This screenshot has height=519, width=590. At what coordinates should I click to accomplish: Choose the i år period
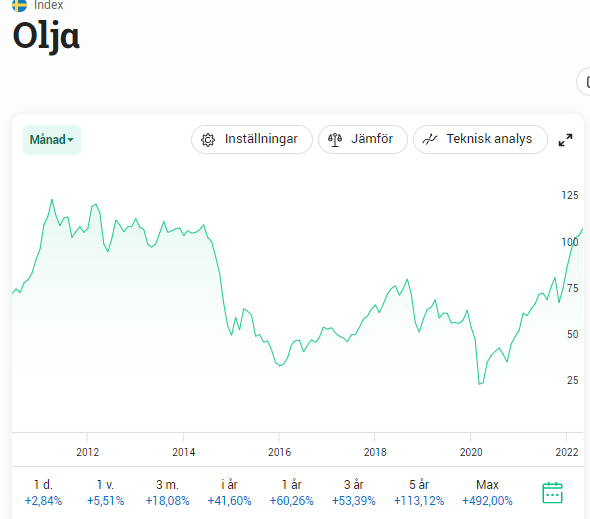point(230,493)
